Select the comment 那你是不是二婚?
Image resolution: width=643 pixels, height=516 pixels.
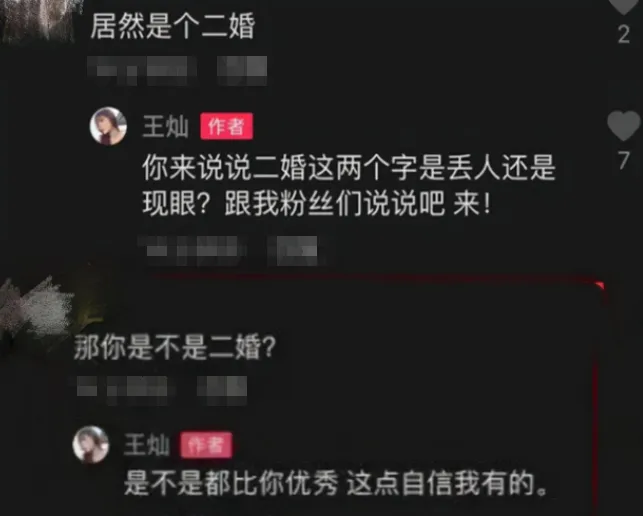tap(175, 348)
